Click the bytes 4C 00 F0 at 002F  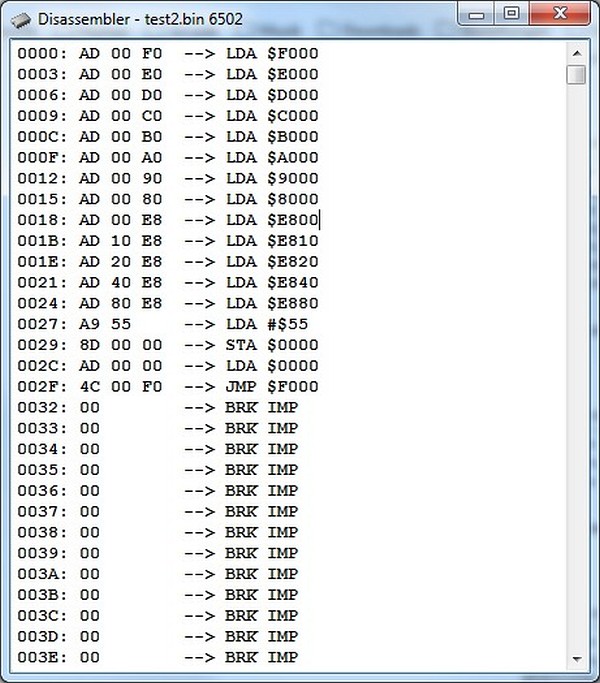[x=121, y=386]
